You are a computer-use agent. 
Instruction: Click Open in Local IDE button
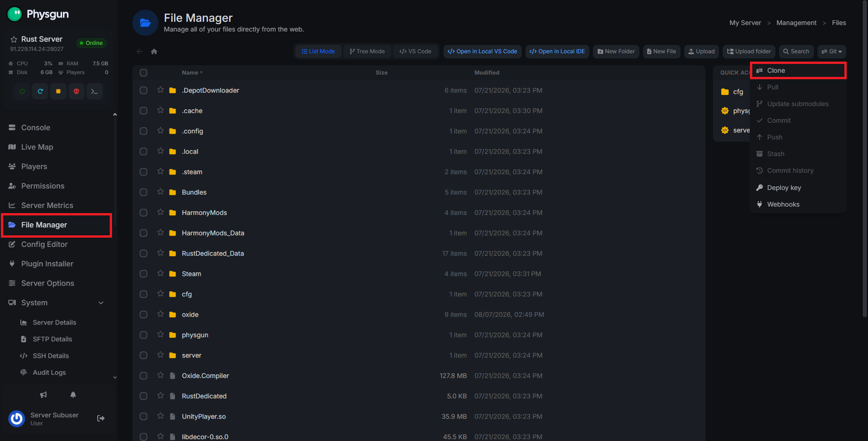coord(557,51)
